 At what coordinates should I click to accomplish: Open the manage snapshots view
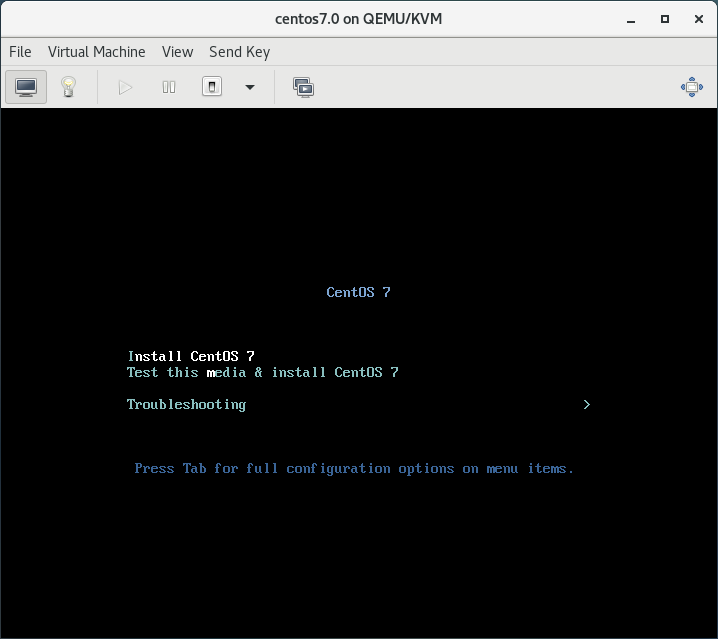click(303, 87)
